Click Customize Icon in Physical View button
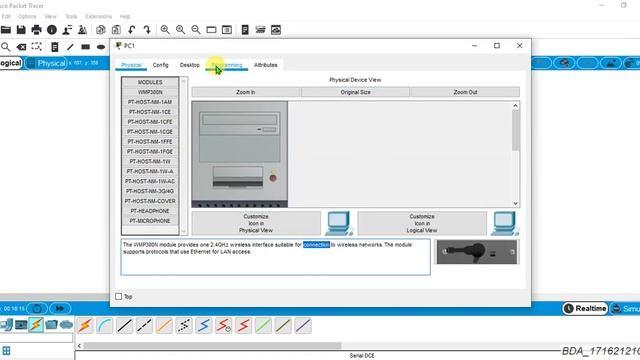Viewport: 640px width, 360px height. pos(256,223)
